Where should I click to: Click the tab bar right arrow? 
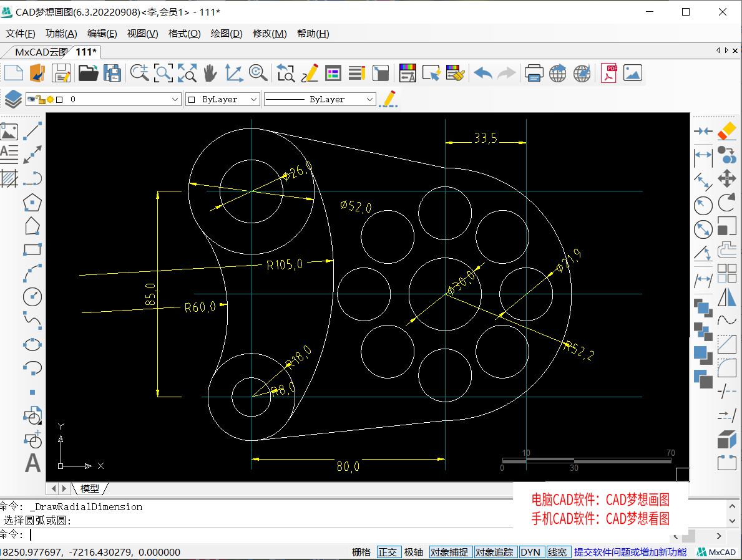(726, 50)
